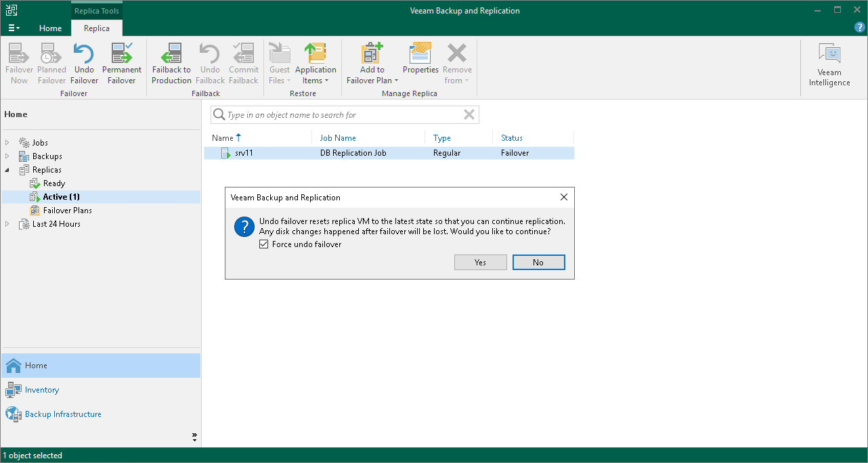Click the srv11 VM icon

(x=226, y=154)
